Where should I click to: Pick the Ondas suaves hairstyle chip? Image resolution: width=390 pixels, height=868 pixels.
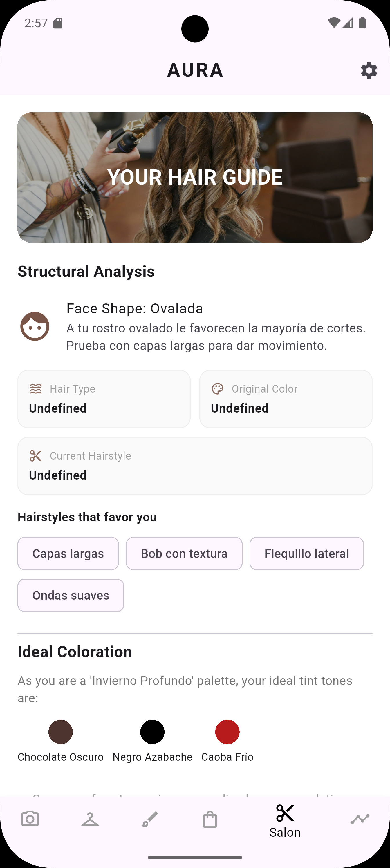[71, 595]
